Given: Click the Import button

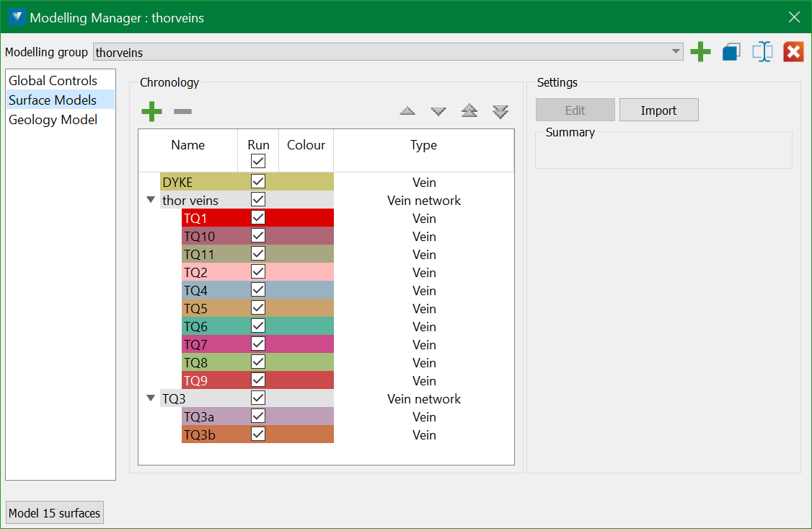Looking at the screenshot, I should [658, 110].
